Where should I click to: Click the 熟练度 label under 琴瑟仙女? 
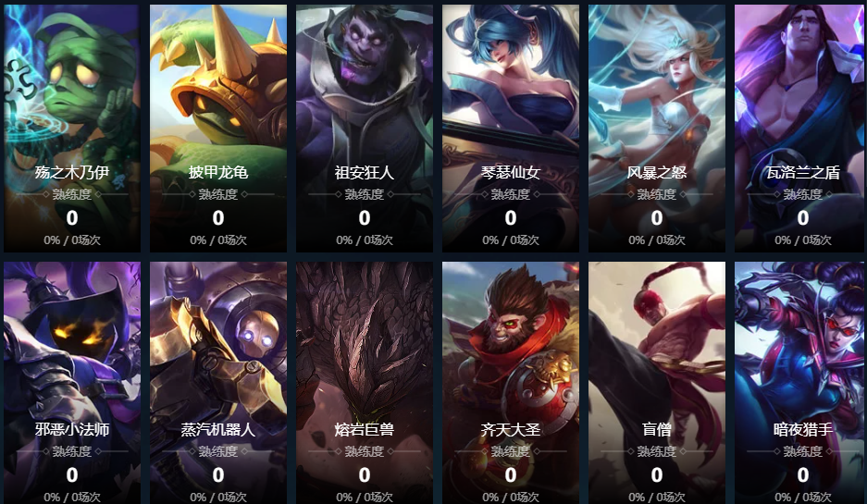[x=511, y=194]
